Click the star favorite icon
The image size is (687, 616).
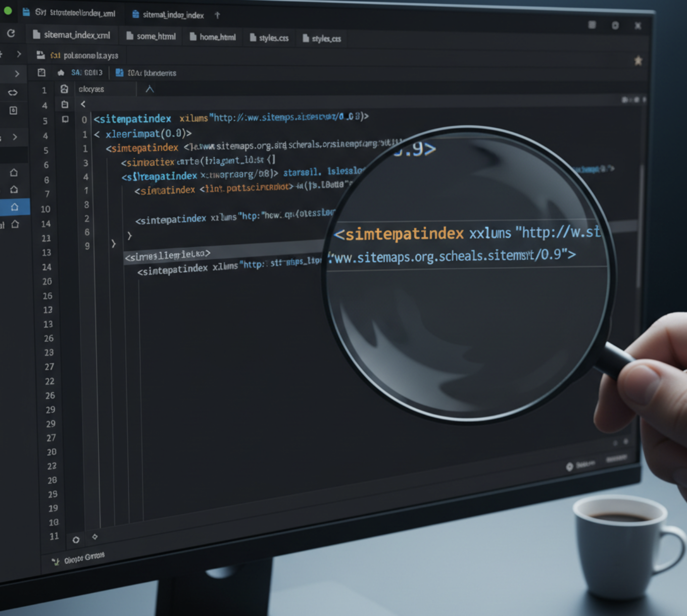click(638, 60)
